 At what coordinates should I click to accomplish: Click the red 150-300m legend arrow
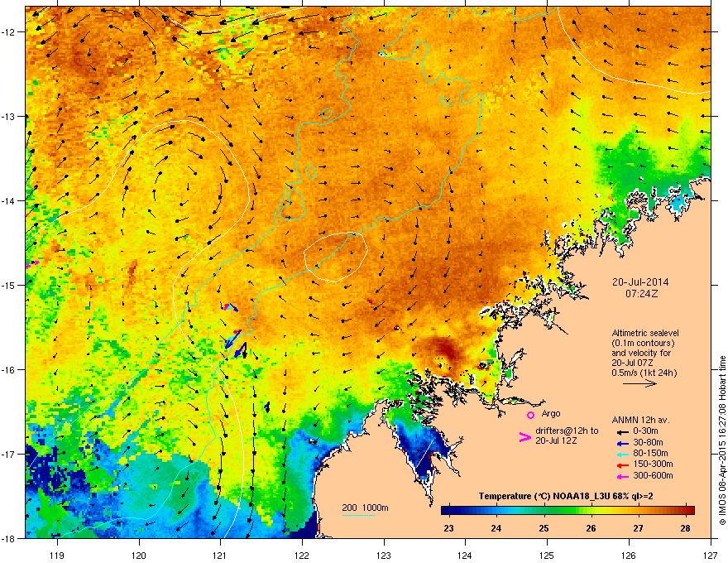(x=622, y=464)
